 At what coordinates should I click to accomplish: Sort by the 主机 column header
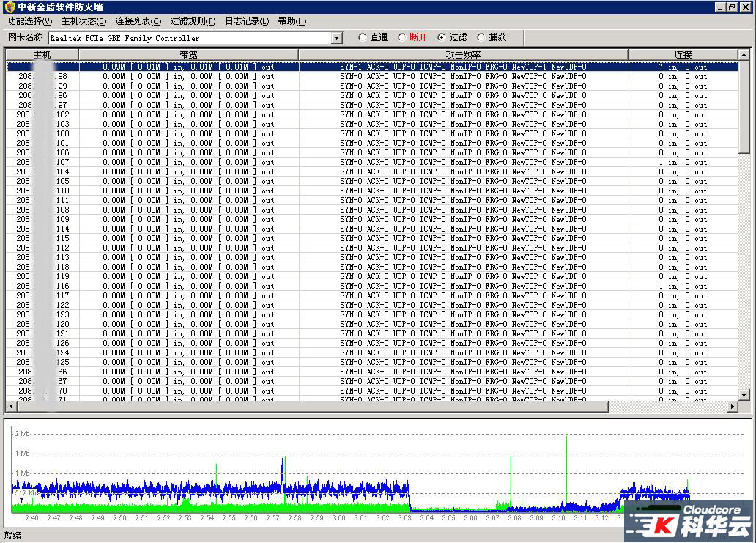click(42, 54)
